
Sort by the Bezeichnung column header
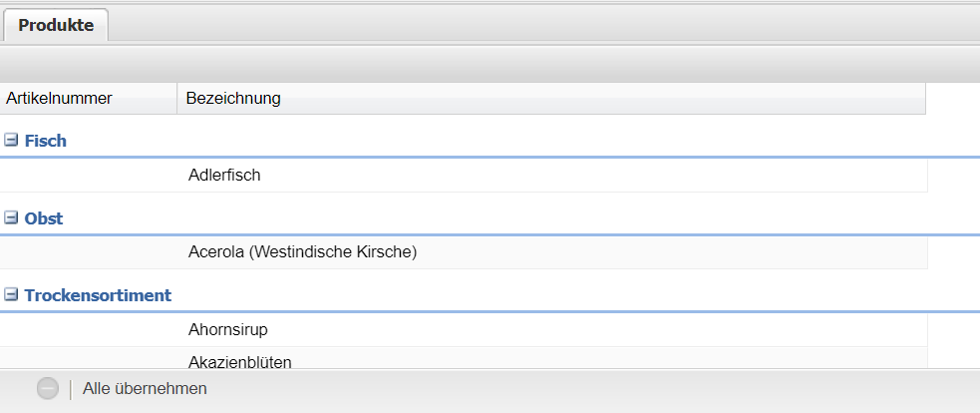pos(550,98)
